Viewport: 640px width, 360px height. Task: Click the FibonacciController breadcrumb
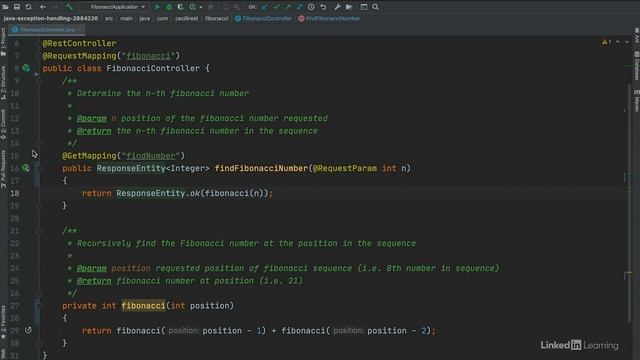click(263, 18)
